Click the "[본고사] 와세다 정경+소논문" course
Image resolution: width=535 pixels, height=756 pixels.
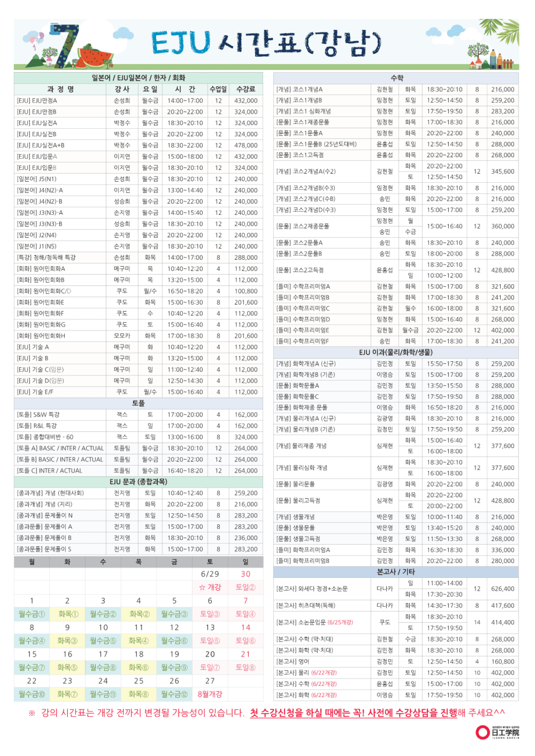click(x=312, y=589)
